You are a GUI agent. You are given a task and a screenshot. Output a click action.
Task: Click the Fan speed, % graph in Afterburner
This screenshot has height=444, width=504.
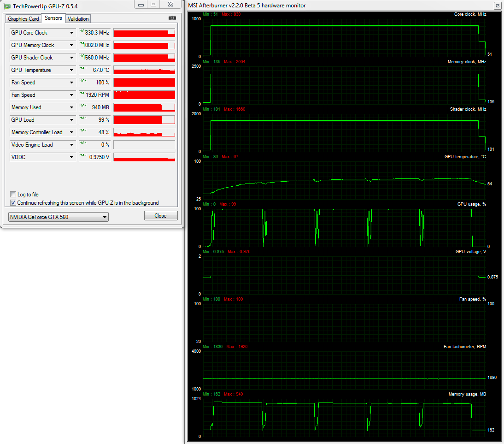344,323
